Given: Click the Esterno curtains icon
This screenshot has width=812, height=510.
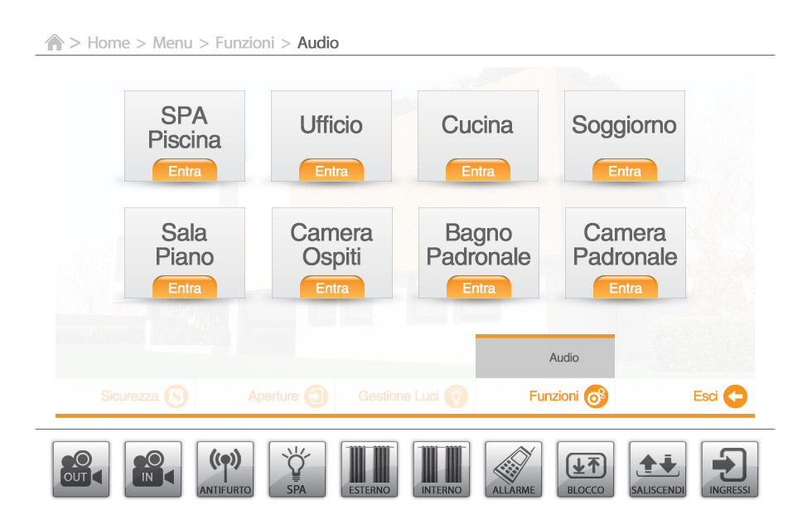Looking at the screenshot, I should coord(369,469).
